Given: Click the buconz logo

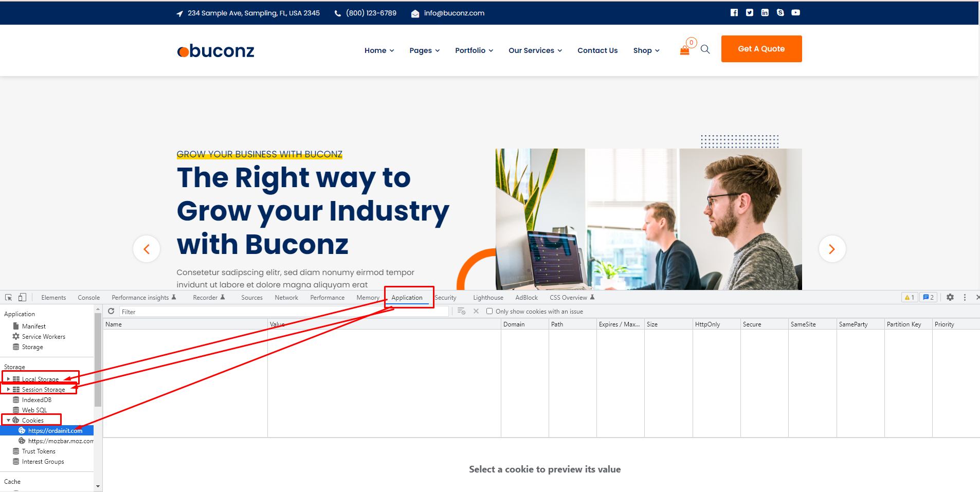Looking at the screenshot, I should coord(215,50).
